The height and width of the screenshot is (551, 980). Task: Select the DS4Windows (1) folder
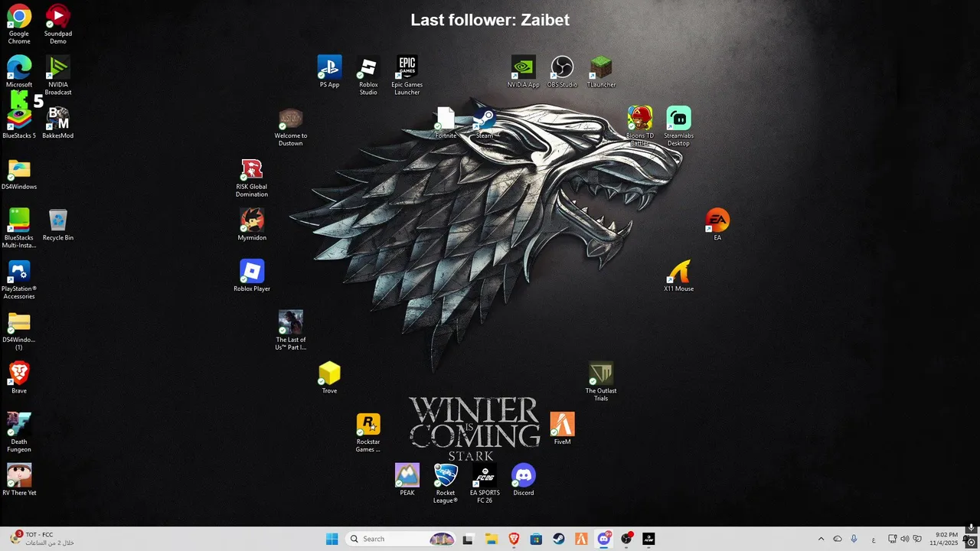pos(19,330)
